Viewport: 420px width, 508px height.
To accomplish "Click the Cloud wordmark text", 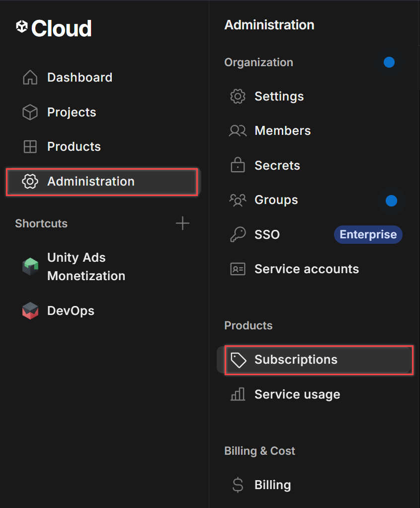I will coord(62,28).
